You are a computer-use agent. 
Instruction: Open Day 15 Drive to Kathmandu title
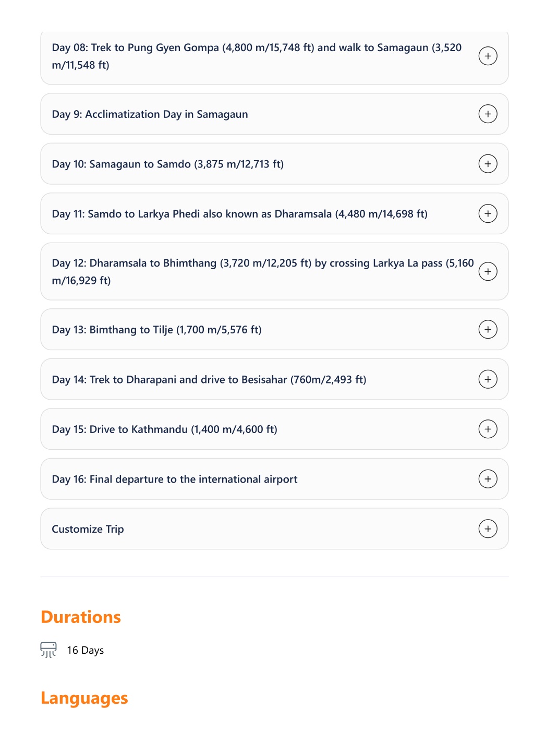click(x=164, y=429)
